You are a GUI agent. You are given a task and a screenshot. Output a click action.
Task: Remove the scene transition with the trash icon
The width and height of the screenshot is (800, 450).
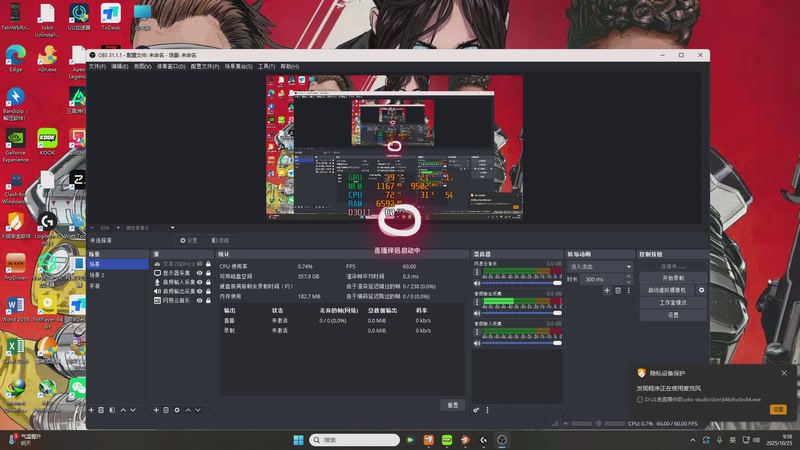coord(618,290)
